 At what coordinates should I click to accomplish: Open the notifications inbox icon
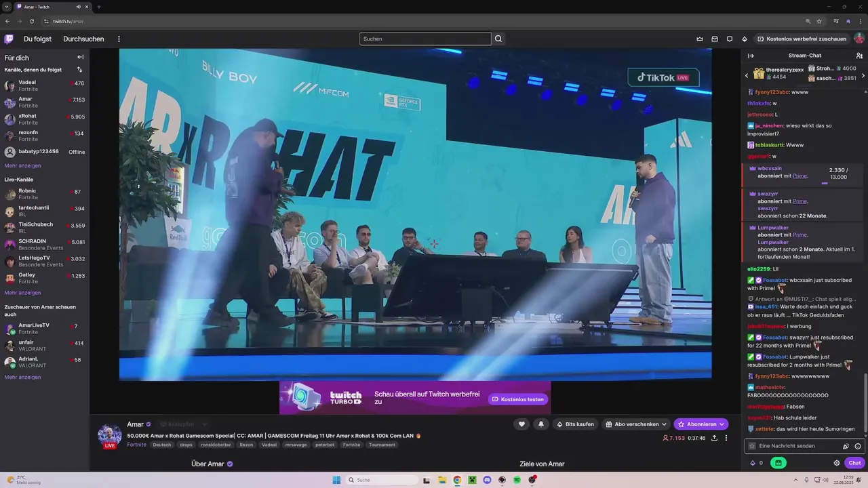coord(715,39)
